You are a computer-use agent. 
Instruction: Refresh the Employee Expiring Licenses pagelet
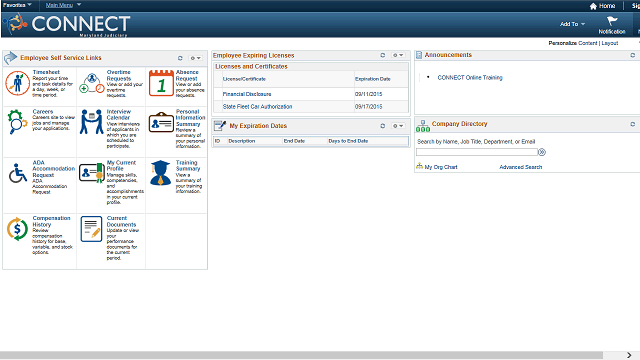tap(382, 55)
